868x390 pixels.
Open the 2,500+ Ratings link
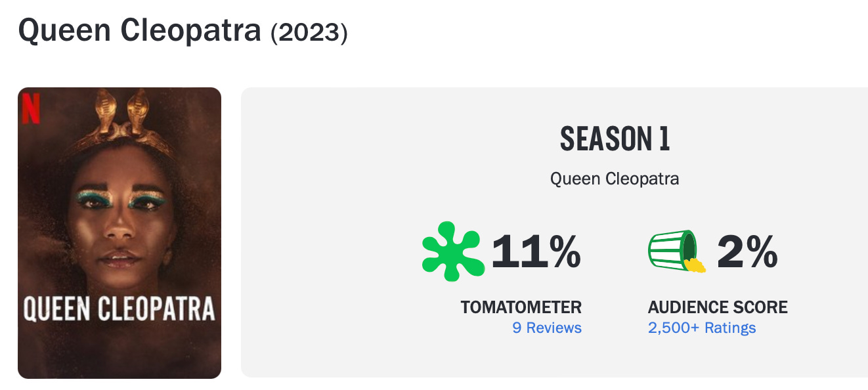click(702, 328)
